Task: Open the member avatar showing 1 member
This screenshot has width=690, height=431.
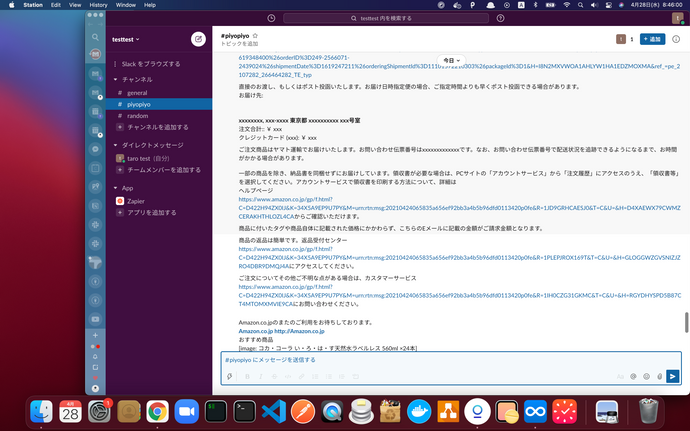Action: [625, 39]
